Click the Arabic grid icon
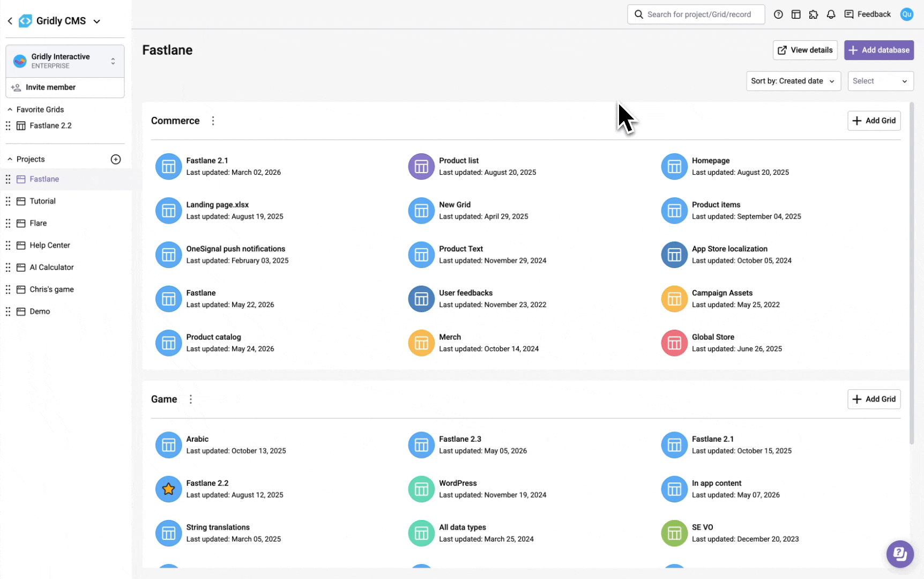924x579 pixels. (168, 445)
